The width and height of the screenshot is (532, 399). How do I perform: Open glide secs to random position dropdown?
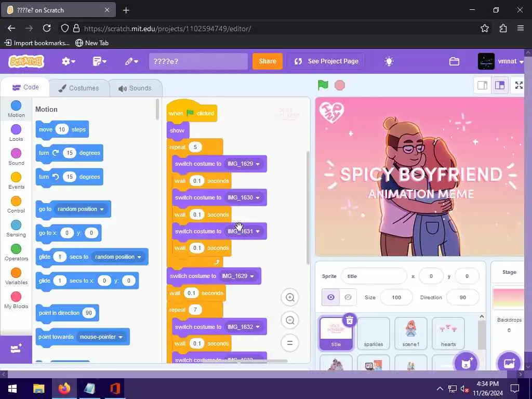[118, 257]
